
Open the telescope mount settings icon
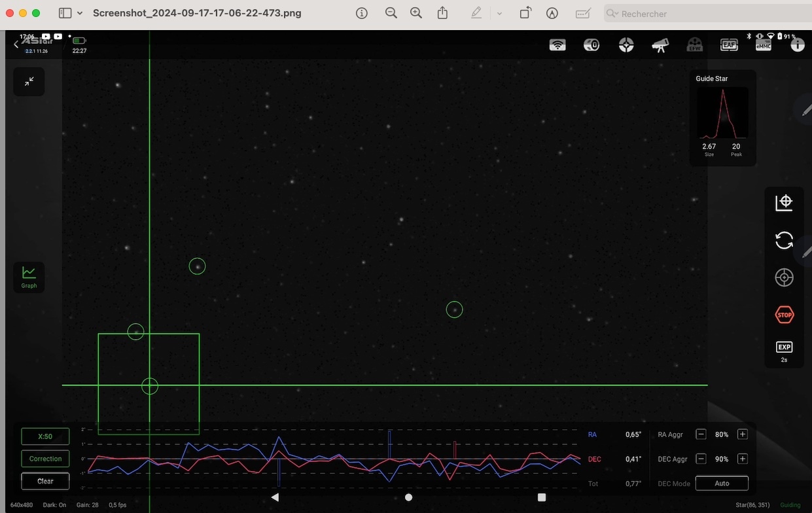pyautogui.click(x=660, y=44)
